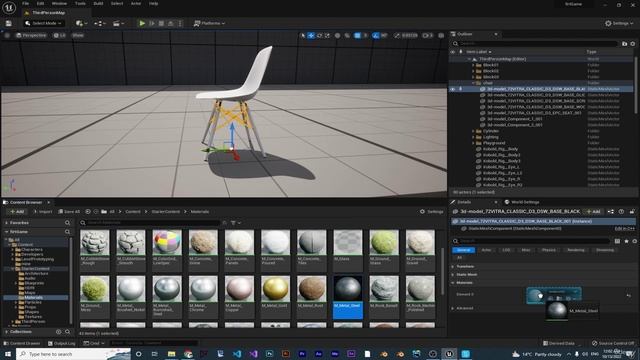
Task: Toggle the viewport grid snapping icon
Action: (358, 36)
